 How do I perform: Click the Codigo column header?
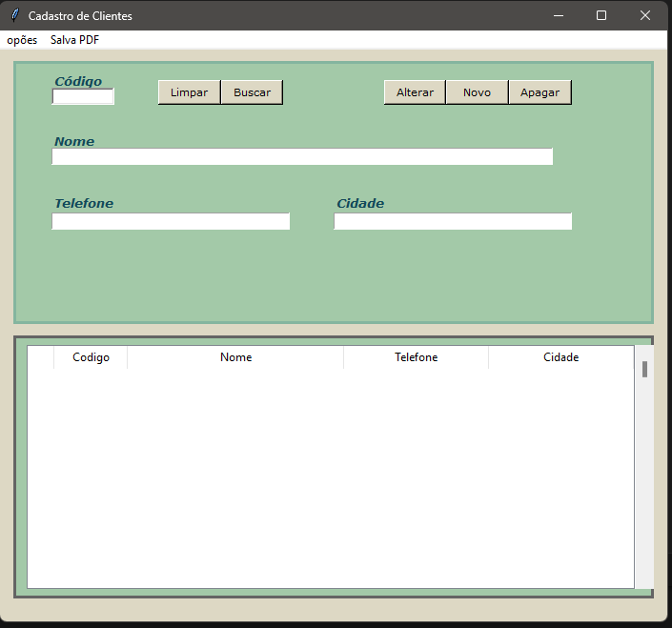point(91,357)
